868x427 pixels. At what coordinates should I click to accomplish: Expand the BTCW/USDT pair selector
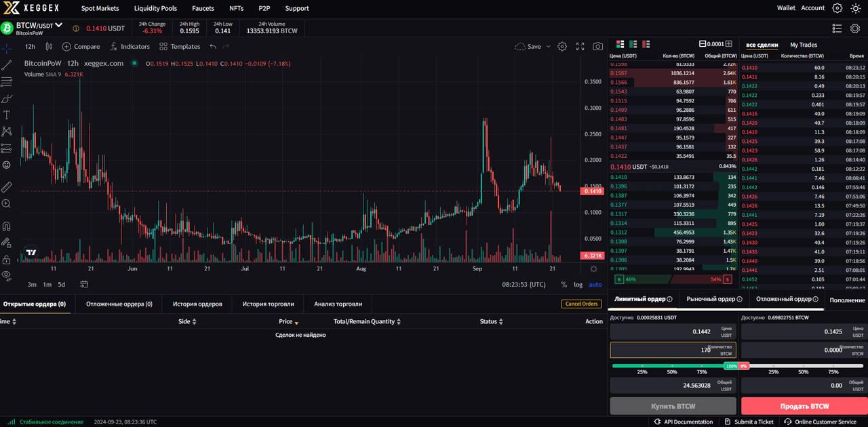point(59,25)
